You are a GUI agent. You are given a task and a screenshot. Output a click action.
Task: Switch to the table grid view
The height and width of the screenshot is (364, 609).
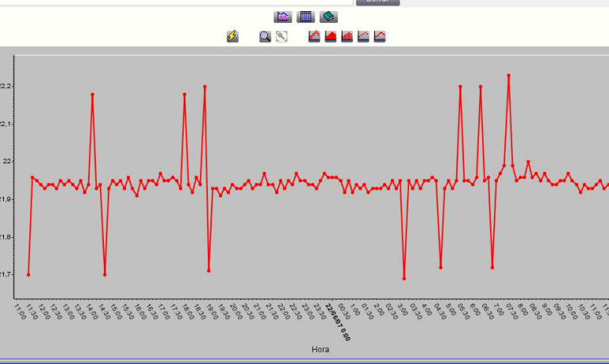click(306, 17)
